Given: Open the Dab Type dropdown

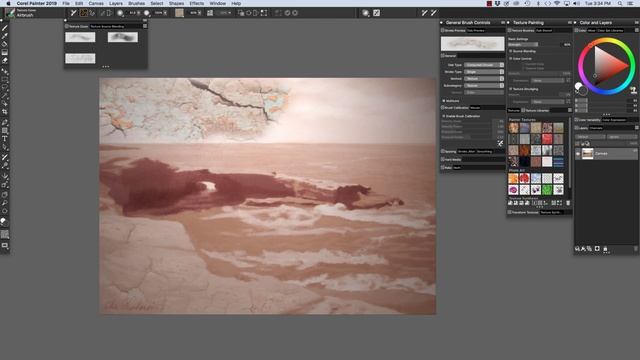Looking at the screenshot, I should click(x=484, y=65).
